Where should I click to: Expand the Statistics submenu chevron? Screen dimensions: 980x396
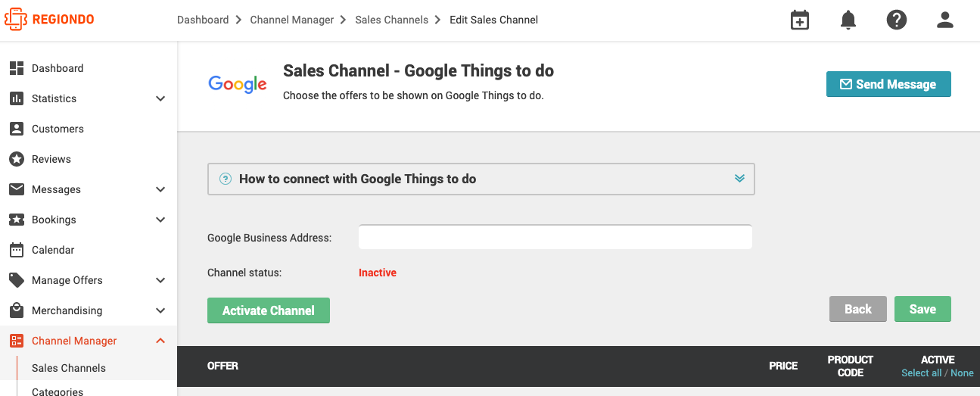point(160,98)
